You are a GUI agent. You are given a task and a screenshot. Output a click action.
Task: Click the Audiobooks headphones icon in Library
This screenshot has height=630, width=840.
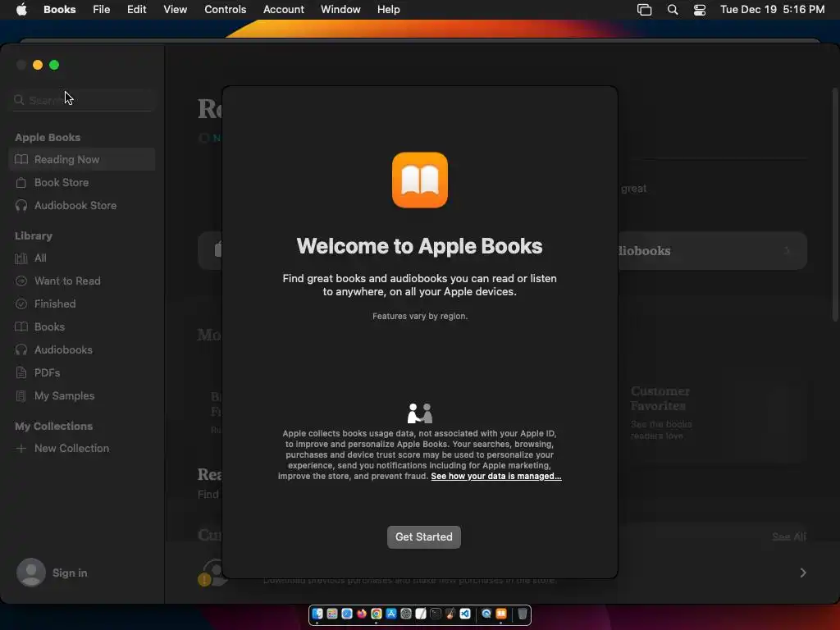[x=21, y=349]
